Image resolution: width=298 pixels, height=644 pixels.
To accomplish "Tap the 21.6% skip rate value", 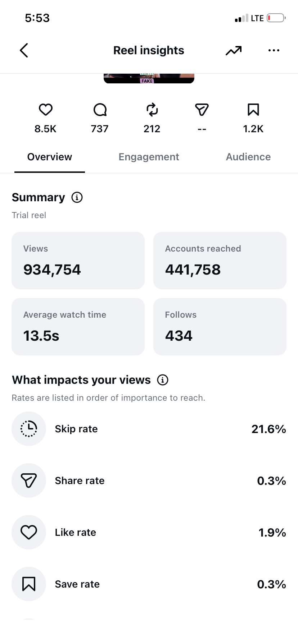I will pyautogui.click(x=269, y=429).
